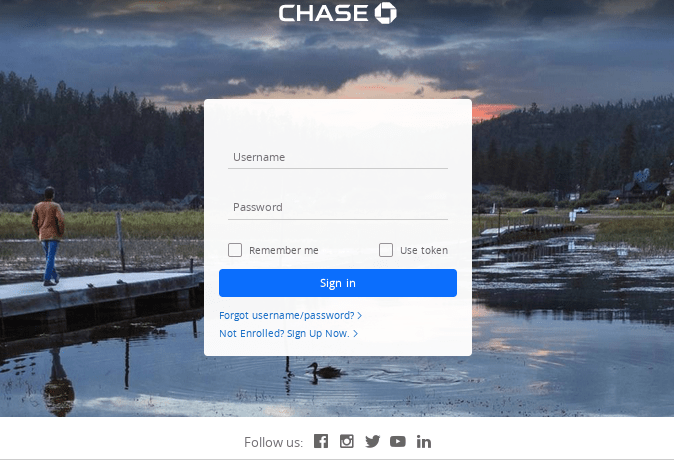Viewport: 674px width, 470px height.
Task: Click the Use token label text
Action: coord(424,250)
